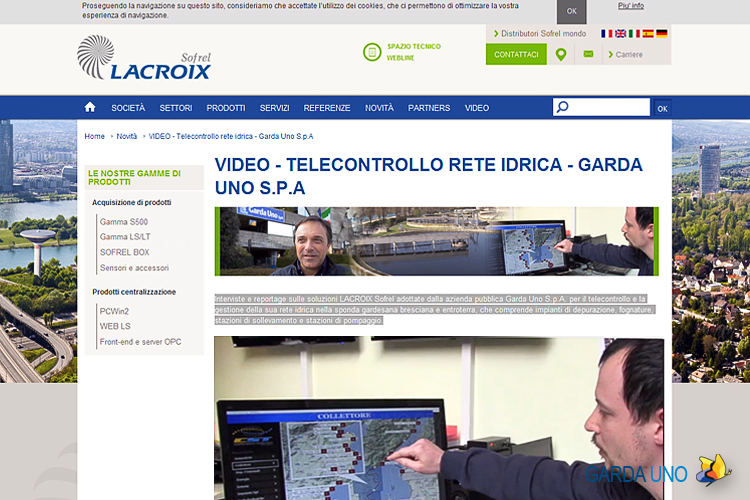
Task: Open Gamma LS/LT product link
Action: (125, 237)
